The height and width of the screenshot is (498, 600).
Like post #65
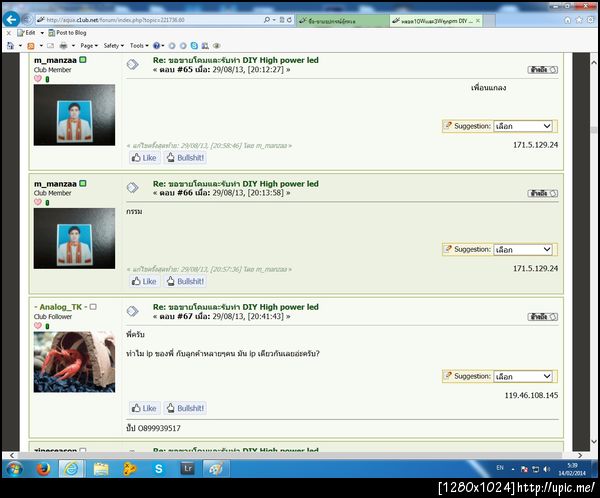[x=144, y=157]
